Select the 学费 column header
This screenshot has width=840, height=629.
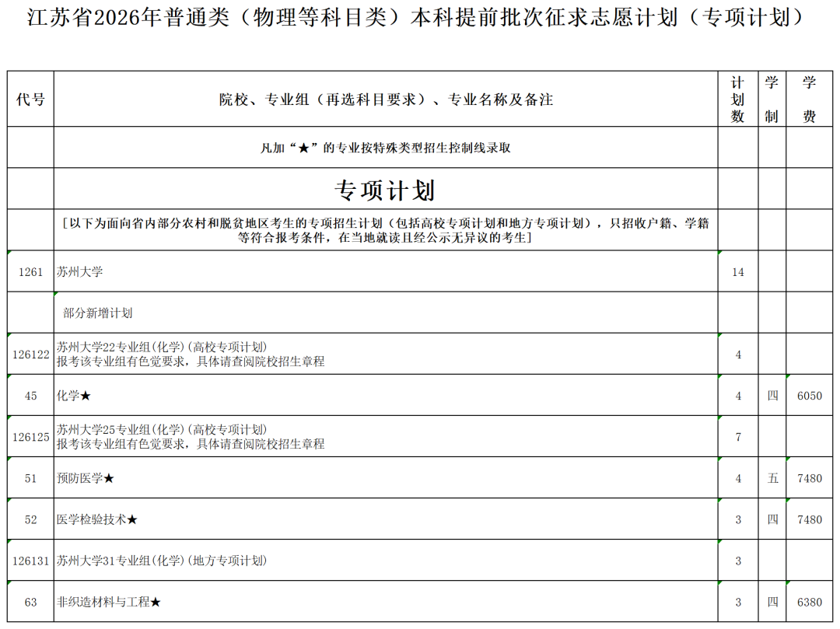coord(810,99)
